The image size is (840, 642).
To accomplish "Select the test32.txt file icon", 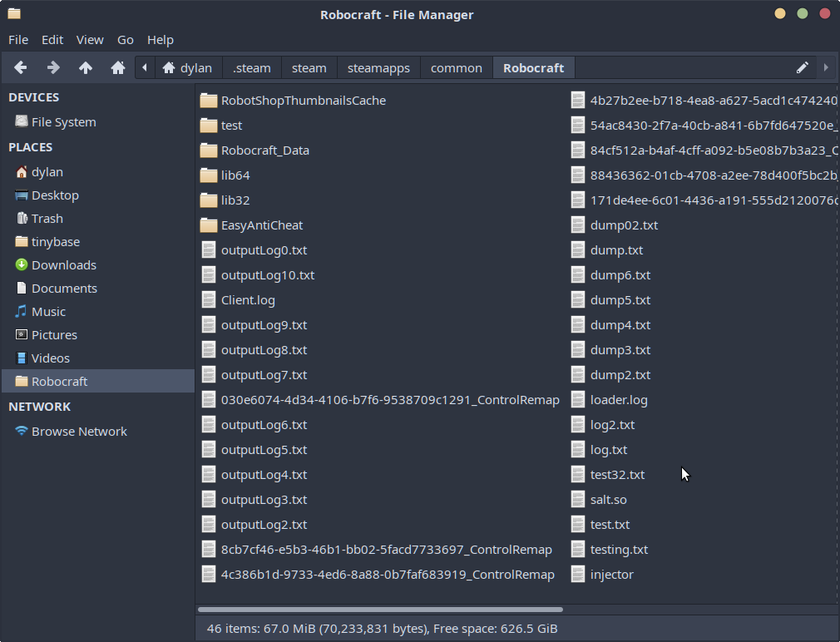I will [x=577, y=475].
